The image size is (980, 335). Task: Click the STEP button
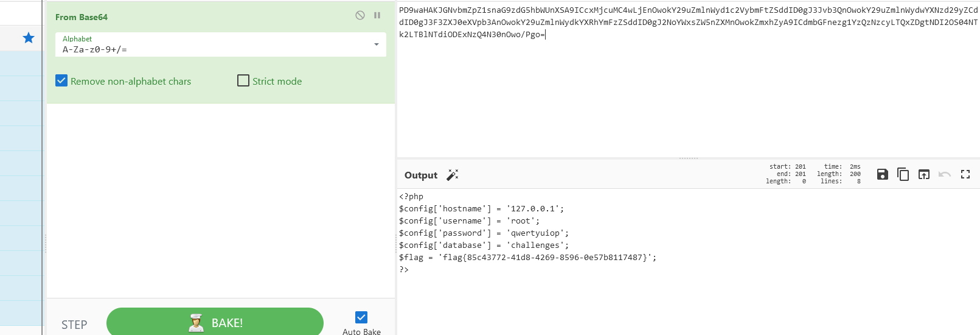74,325
